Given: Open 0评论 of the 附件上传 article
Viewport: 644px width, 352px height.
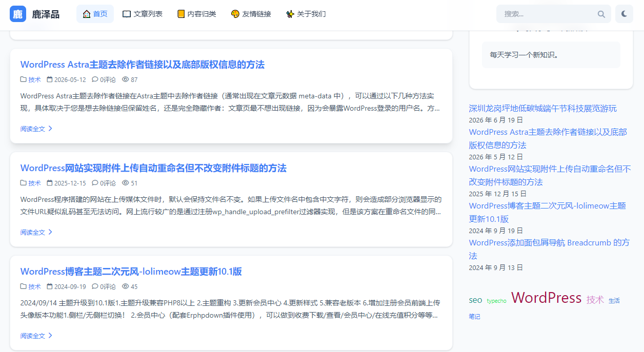Looking at the screenshot, I should click(x=108, y=183).
